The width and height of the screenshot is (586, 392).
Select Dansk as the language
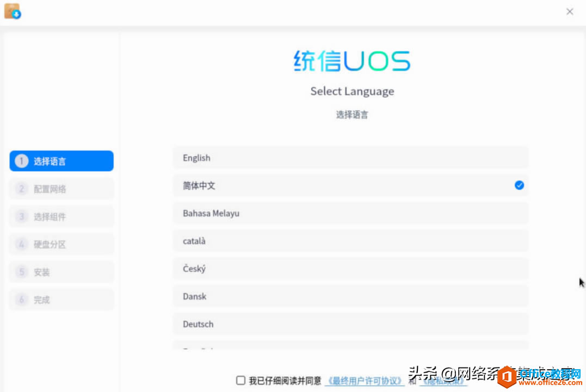(x=350, y=296)
